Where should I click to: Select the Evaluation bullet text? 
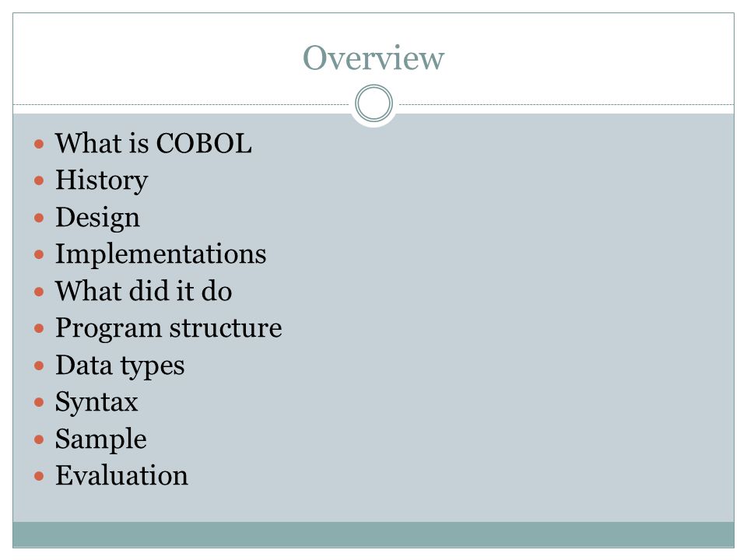[x=121, y=476]
